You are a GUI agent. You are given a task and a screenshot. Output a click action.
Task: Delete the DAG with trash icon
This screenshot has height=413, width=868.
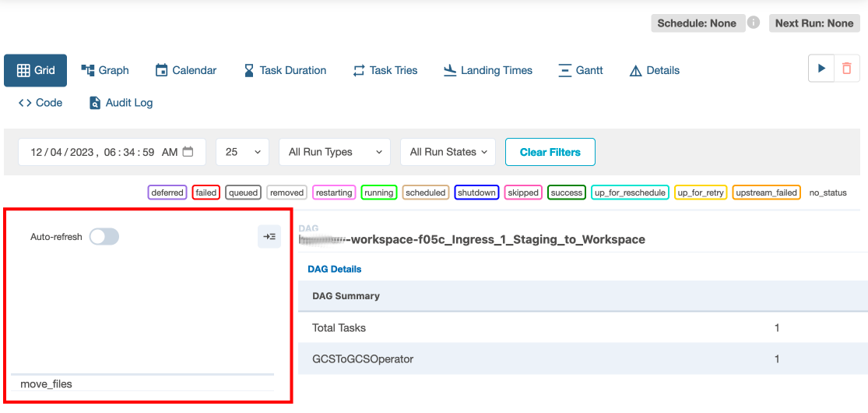pos(847,69)
